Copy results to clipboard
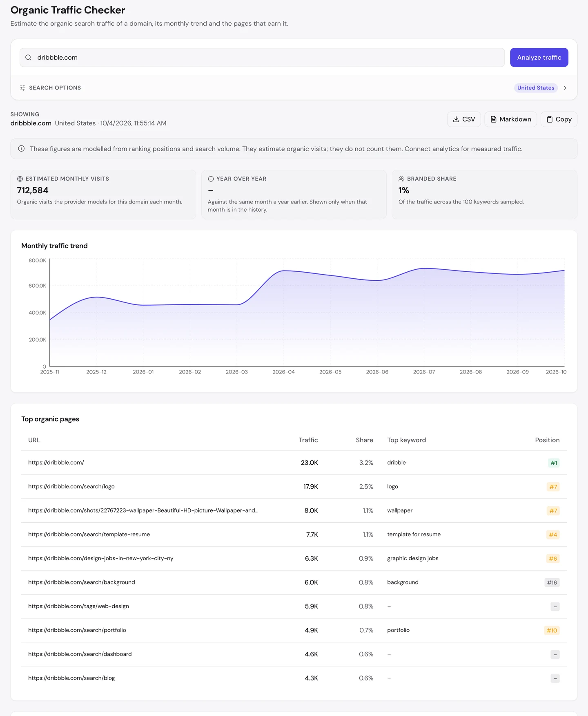 pyautogui.click(x=559, y=119)
